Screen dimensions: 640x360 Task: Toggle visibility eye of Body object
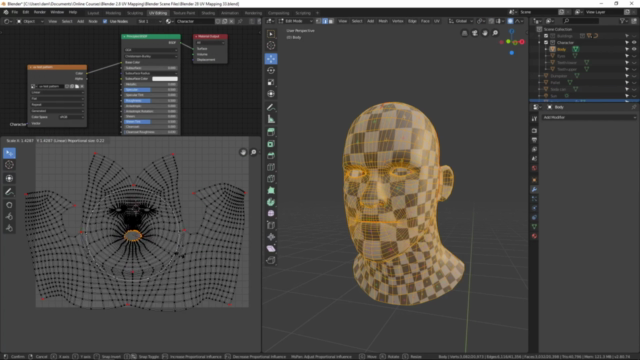[x=634, y=49]
